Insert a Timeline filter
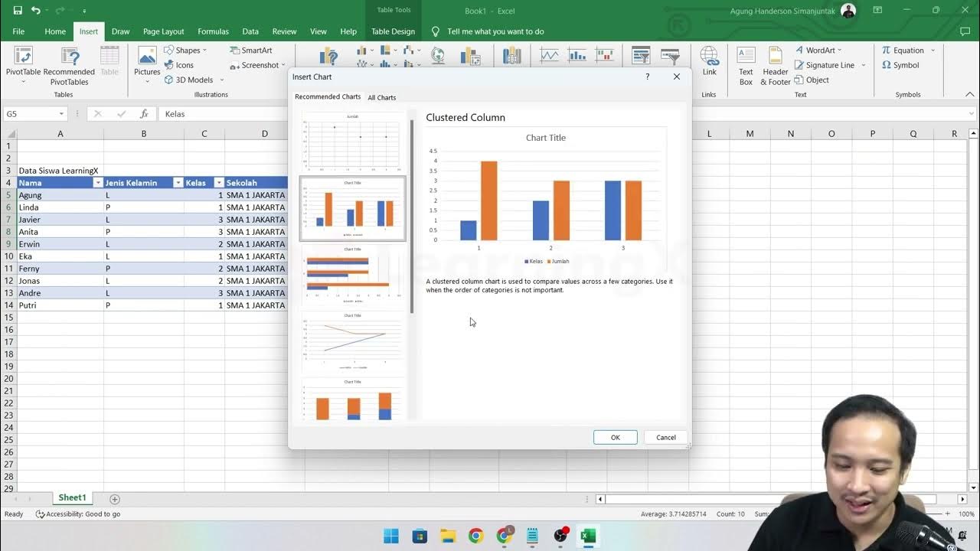Viewport: 980px width, 551px height. (x=671, y=56)
